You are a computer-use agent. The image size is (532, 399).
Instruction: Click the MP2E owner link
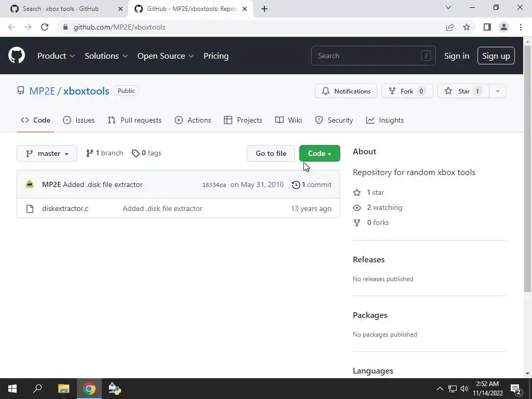pos(42,91)
